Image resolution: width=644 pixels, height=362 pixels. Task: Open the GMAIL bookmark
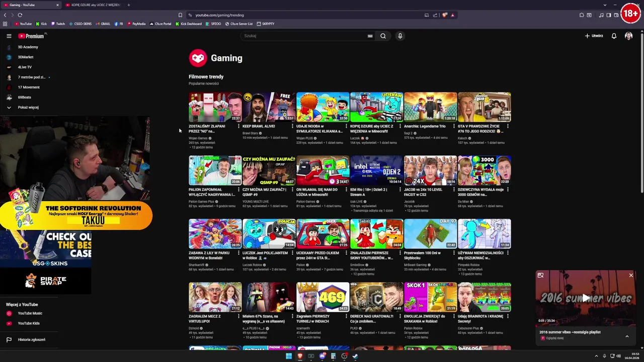point(103,24)
